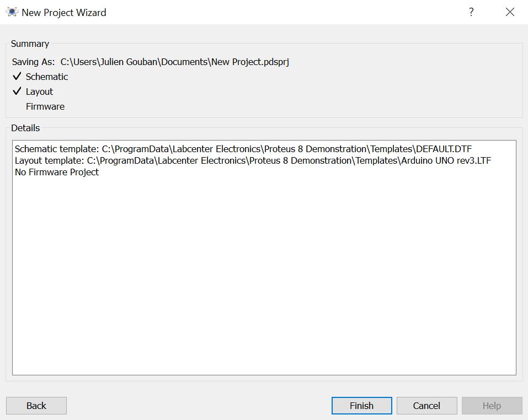Screen dimensions: 528x420
Task: Click the Proteus app icon in title bar
Action: [x=12, y=12]
